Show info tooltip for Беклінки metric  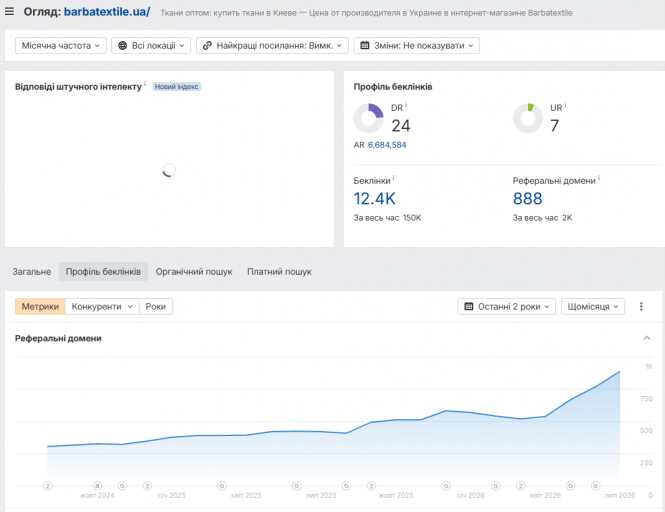394,178
